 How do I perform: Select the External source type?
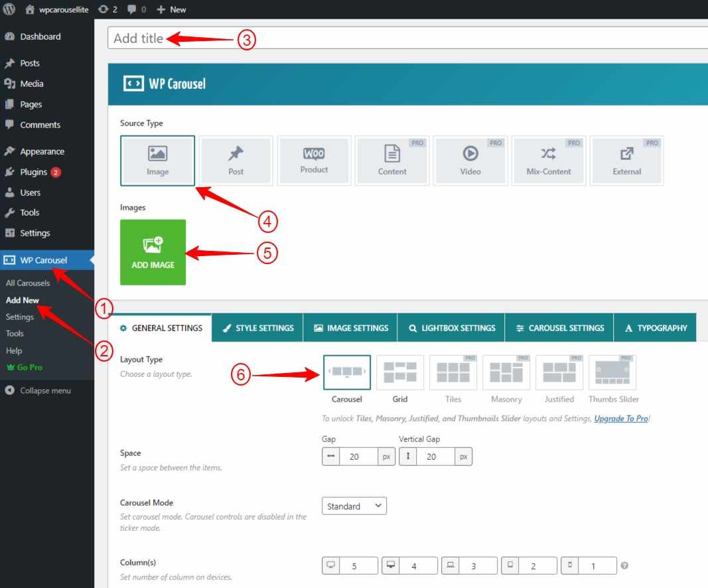627,161
